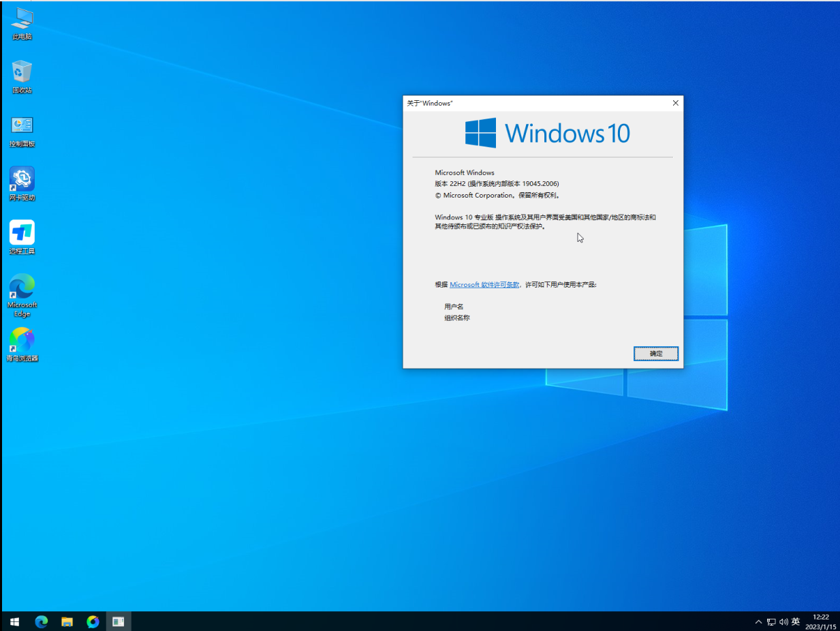Screen dimensions: 840x631
Task: Select the Microsoft Edge desktop shortcut
Action: pyautogui.click(x=22, y=296)
